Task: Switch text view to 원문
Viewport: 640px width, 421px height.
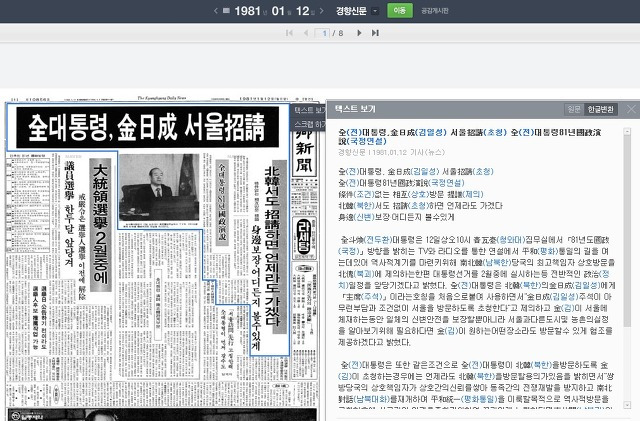Action: [574, 109]
